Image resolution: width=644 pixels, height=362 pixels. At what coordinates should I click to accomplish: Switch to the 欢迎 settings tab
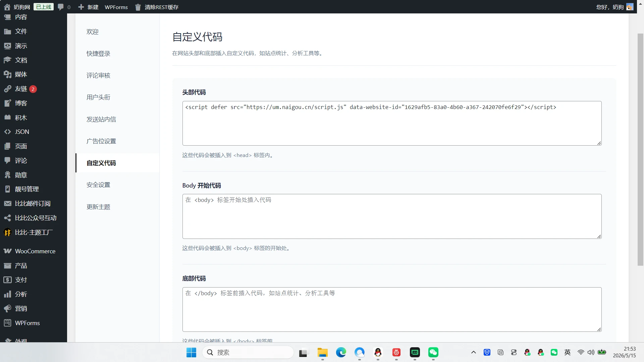click(117, 32)
